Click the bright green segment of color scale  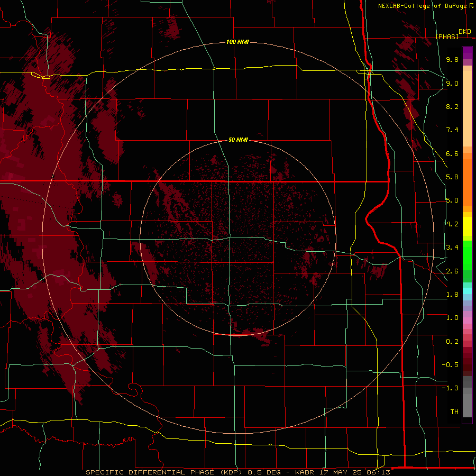coord(467,256)
